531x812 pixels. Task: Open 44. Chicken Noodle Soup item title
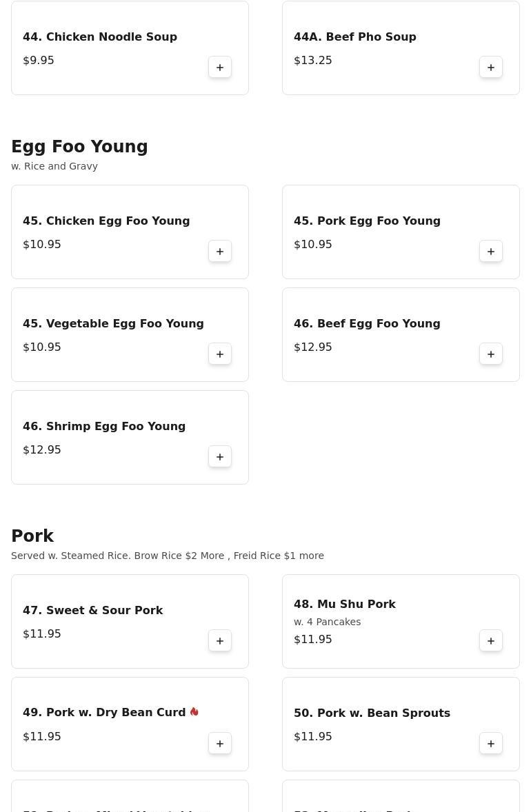point(100,37)
